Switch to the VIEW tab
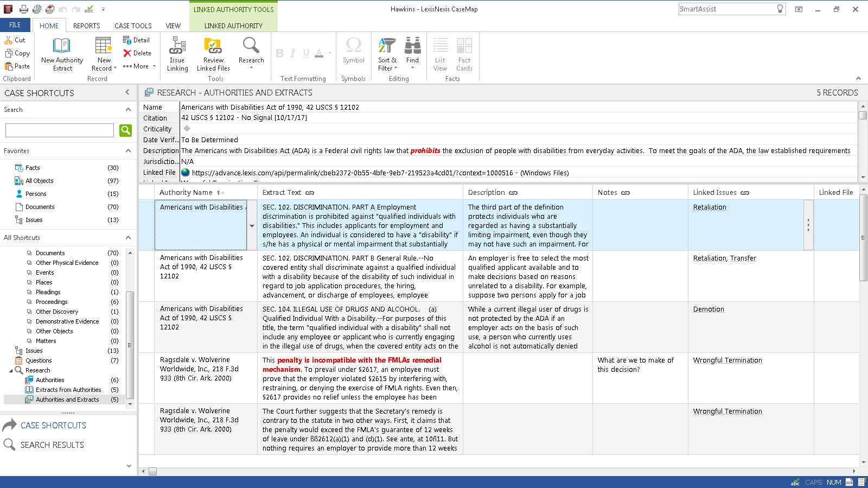Viewport: 868px width, 488px height. [x=173, y=26]
